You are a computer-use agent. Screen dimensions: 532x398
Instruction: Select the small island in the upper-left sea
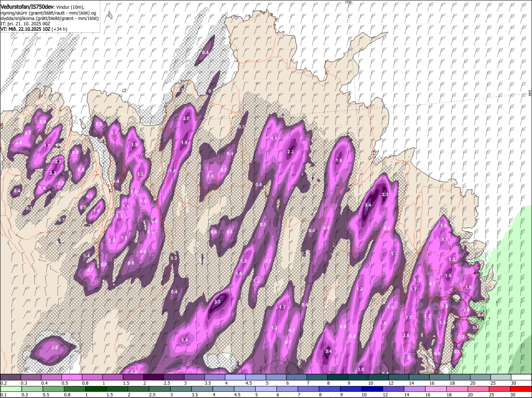tap(110, 15)
